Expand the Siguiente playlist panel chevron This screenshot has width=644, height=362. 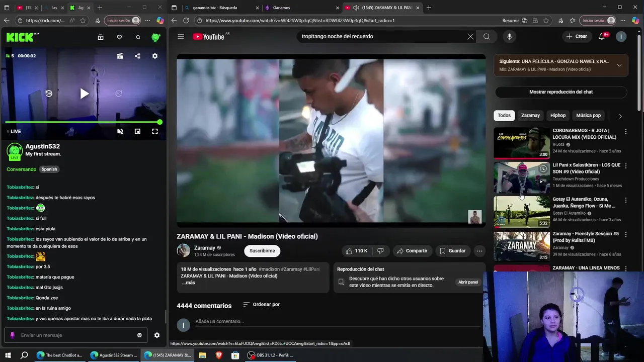tap(619, 65)
